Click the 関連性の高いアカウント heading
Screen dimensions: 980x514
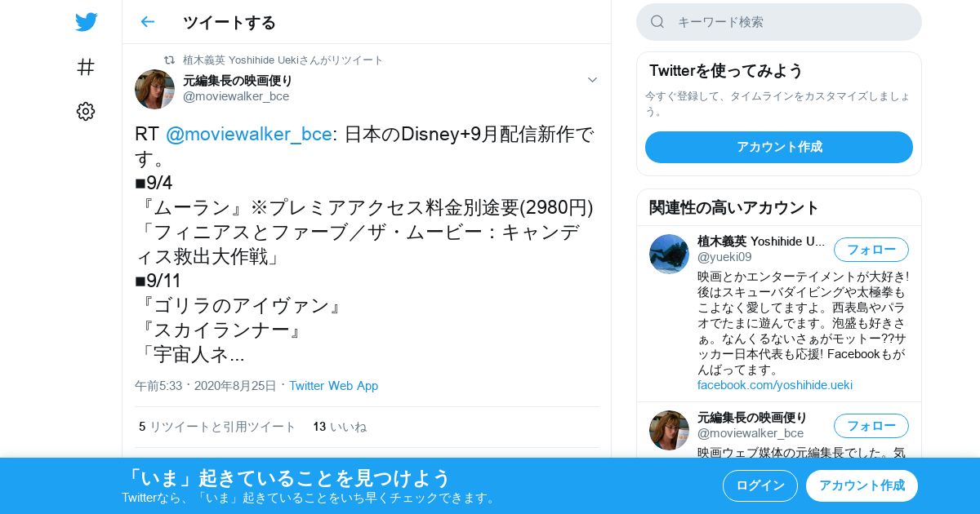click(734, 207)
